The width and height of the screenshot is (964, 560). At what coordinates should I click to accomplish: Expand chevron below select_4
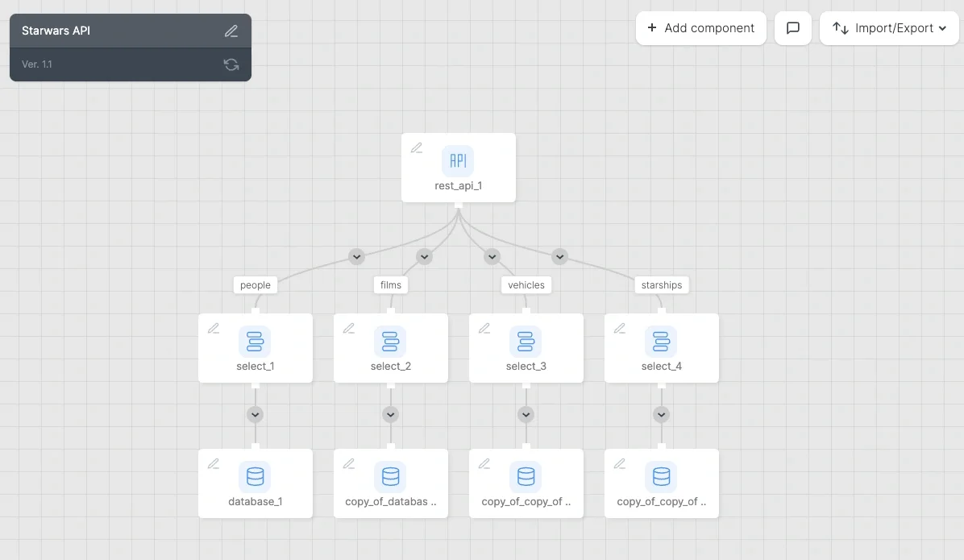pyautogui.click(x=661, y=414)
